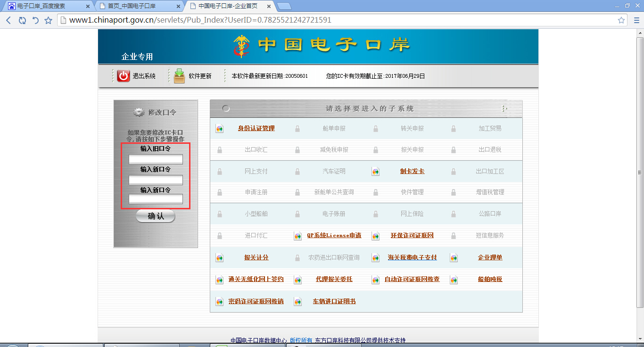
Task: Select the 中国电子口岸-企业首页 tab
Action: click(230, 6)
